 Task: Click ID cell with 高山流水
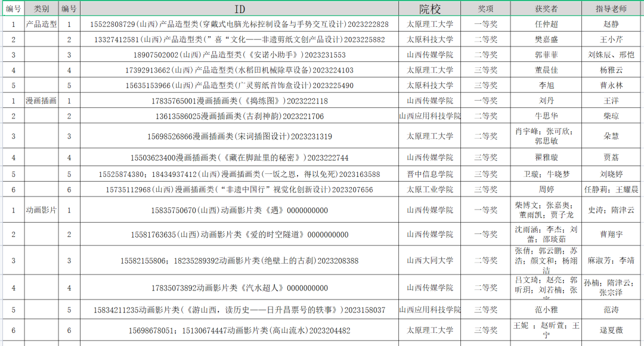coord(240,331)
